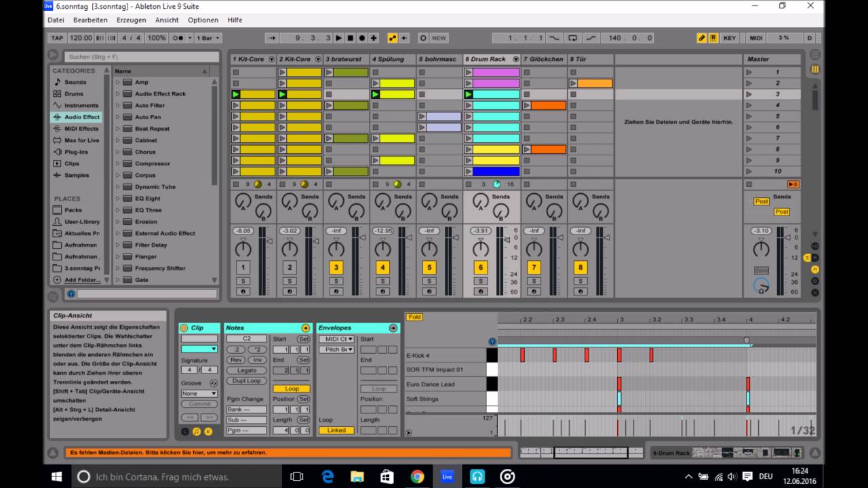Expand the Amp device entry

[x=118, y=82]
